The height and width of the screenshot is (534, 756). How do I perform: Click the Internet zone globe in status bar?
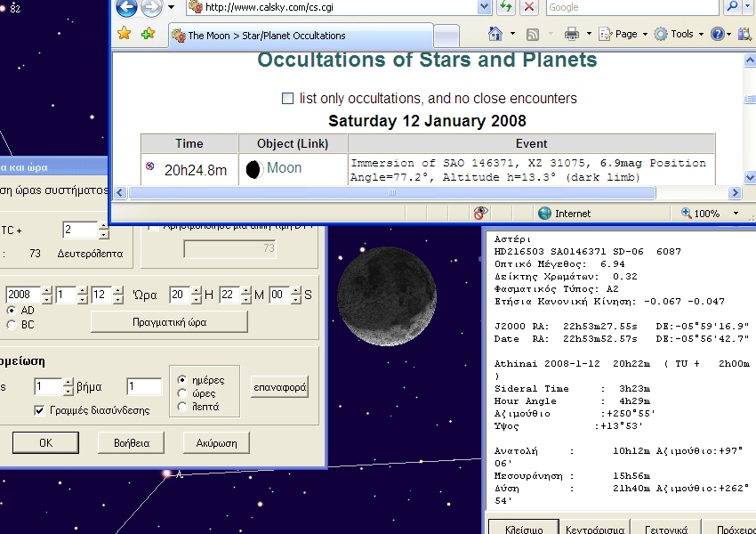click(544, 214)
